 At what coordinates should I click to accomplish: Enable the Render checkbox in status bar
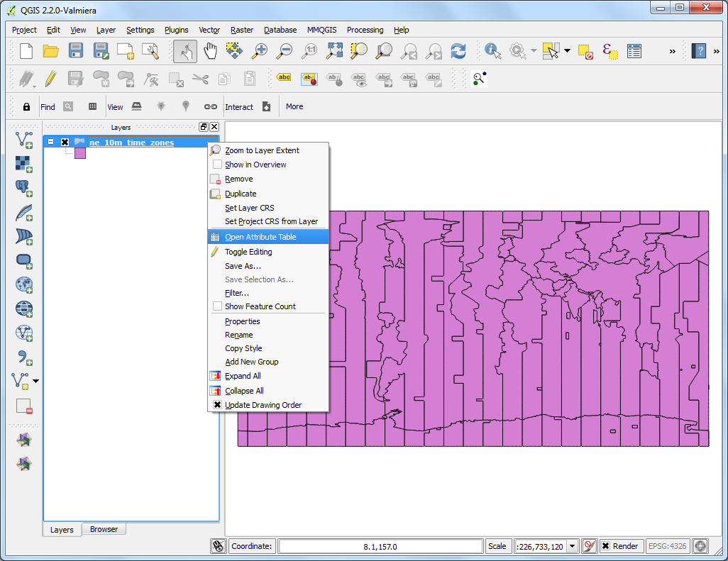point(605,546)
